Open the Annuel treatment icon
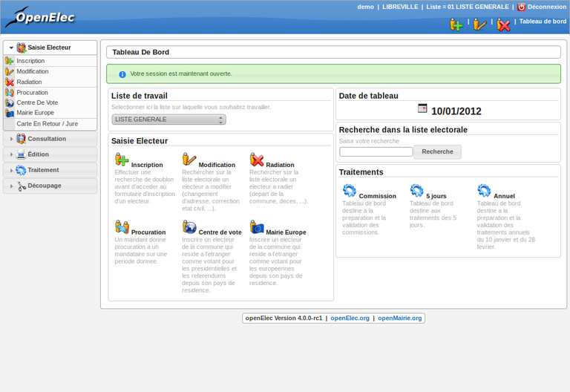Image resolution: width=570 pixels, height=392 pixels. tap(484, 191)
